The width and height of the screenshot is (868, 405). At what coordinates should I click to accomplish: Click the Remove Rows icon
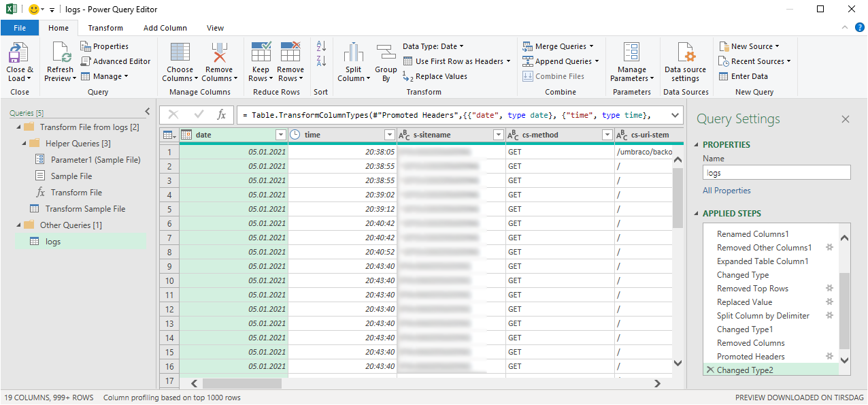click(290, 52)
